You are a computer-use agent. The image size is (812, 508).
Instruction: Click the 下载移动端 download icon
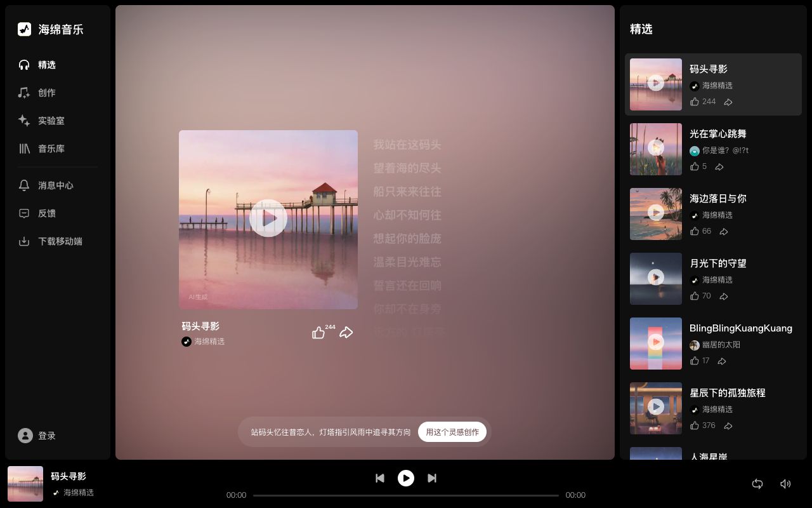(x=24, y=241)
